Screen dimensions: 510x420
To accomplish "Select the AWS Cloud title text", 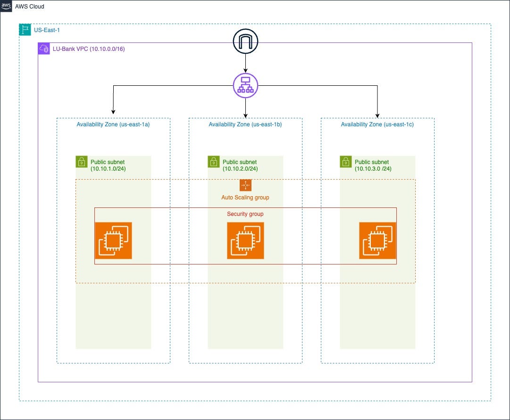I will click(29, 7).
